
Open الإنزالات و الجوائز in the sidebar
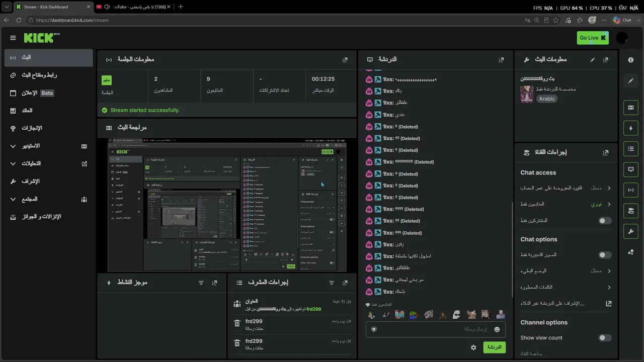point(48,217)
